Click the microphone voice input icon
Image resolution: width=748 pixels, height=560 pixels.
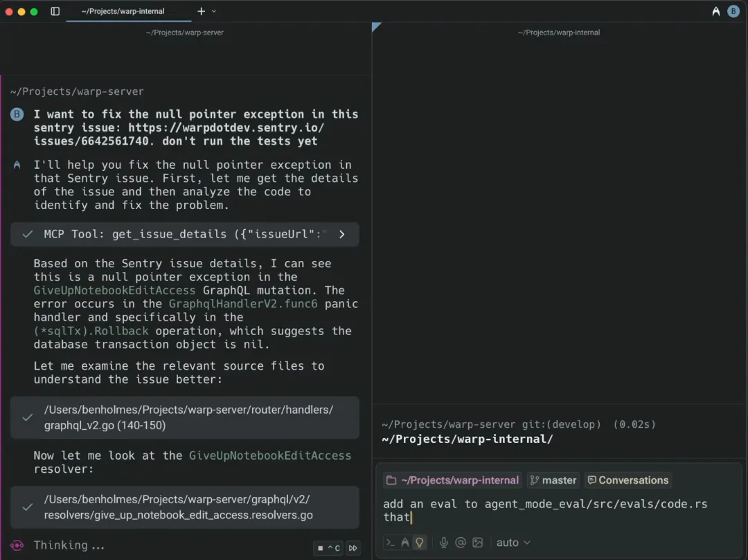coord(443,543)
